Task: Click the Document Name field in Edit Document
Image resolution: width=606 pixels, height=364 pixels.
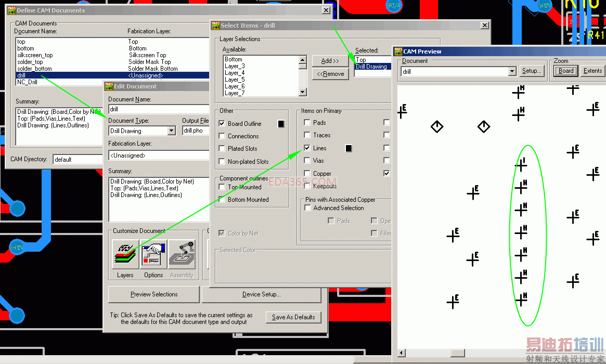Action: click(x=159, y=109)
